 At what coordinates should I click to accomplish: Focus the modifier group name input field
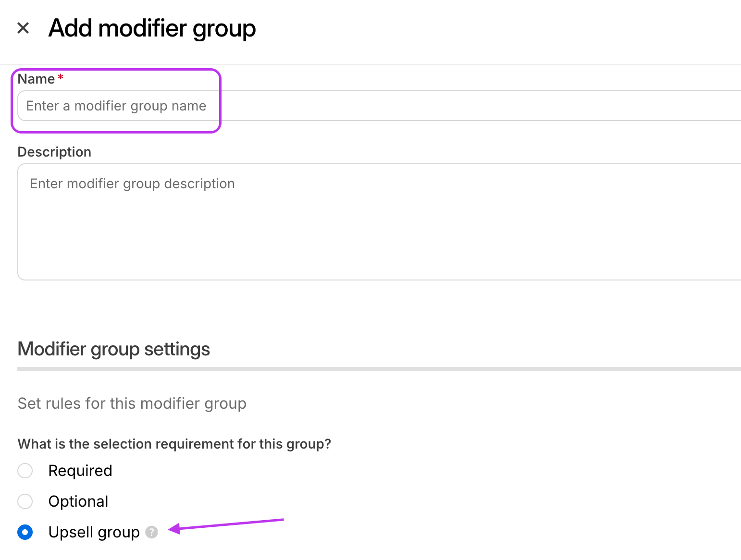coord(379,106)
